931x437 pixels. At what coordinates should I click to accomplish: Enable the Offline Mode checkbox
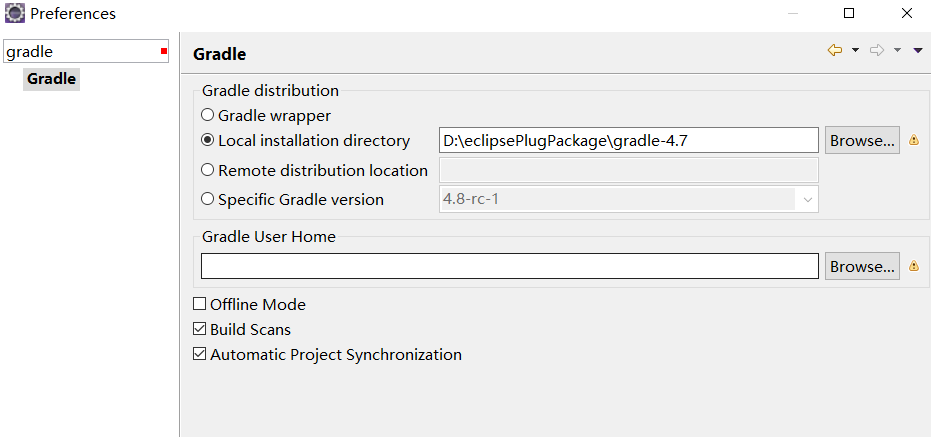[200, 304]
